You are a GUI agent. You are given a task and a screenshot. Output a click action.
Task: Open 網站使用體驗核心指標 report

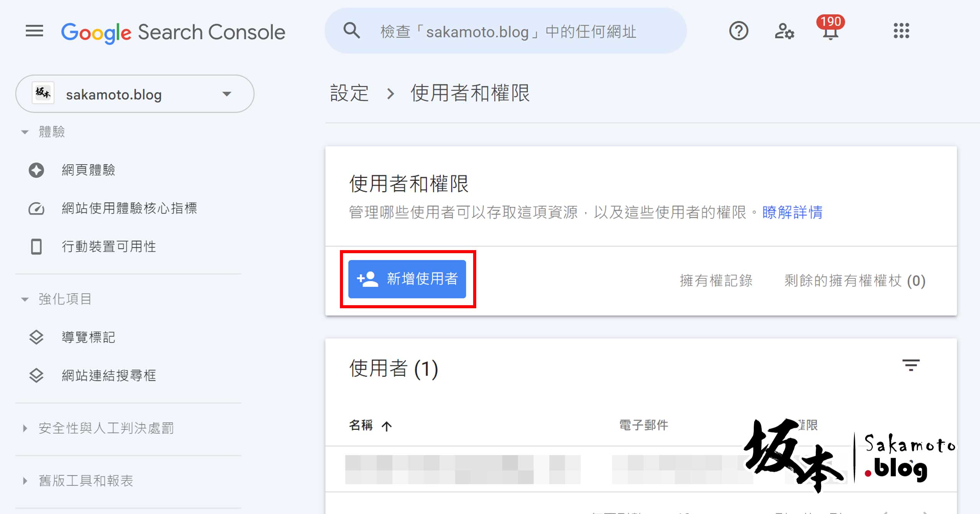tap(128, 208)
